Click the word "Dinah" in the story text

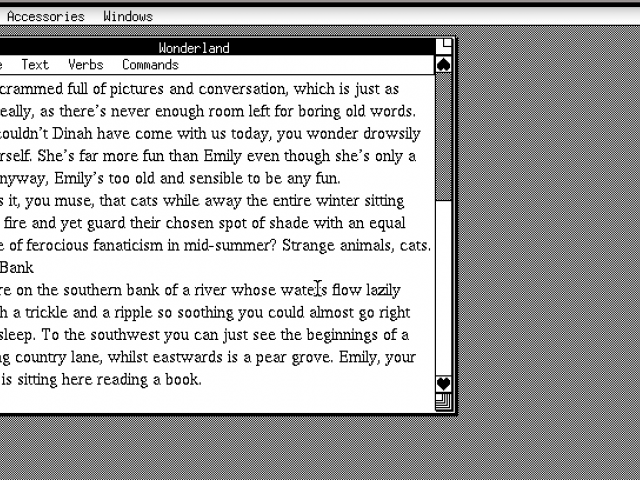[73, 133]
